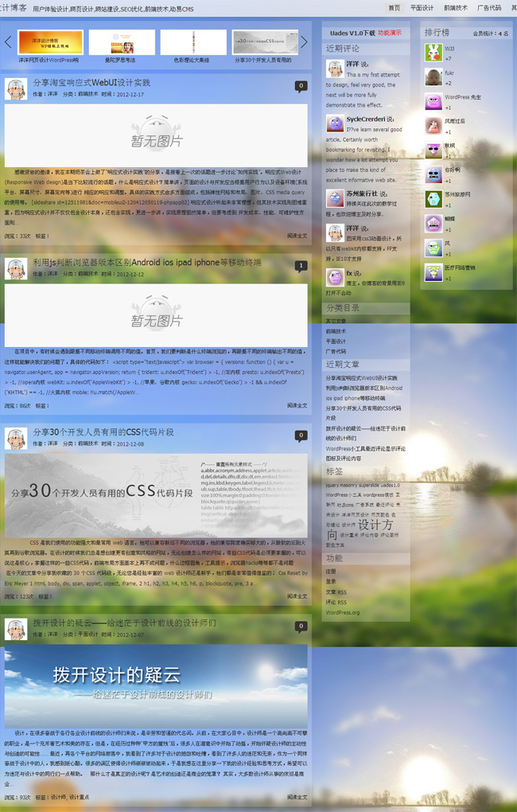
Task: Click the avatar next to 医疗网络营销
Action: tap(433, 272)
